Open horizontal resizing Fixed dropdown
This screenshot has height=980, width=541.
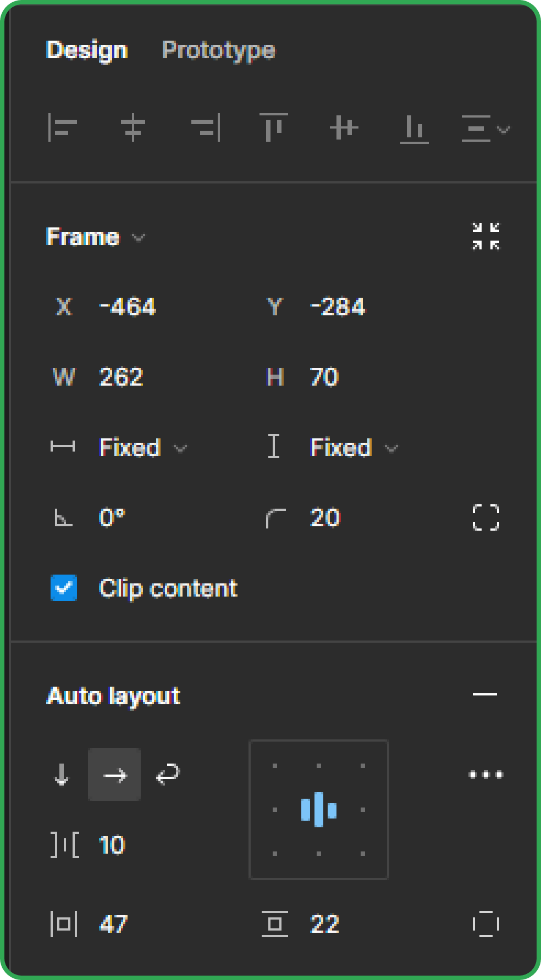click(143, 448)
